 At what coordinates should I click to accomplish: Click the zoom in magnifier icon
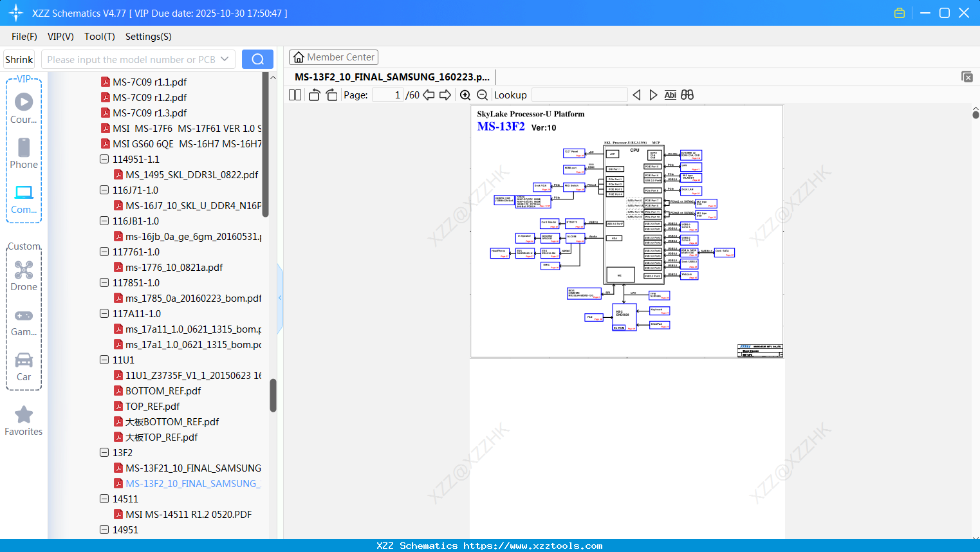(x=465, y=95)
